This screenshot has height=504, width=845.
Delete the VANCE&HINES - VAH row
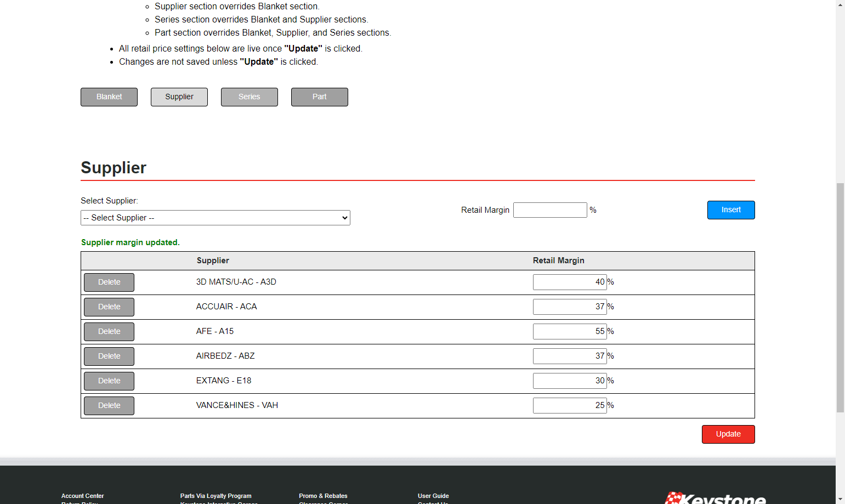click(x=109, y=406)
